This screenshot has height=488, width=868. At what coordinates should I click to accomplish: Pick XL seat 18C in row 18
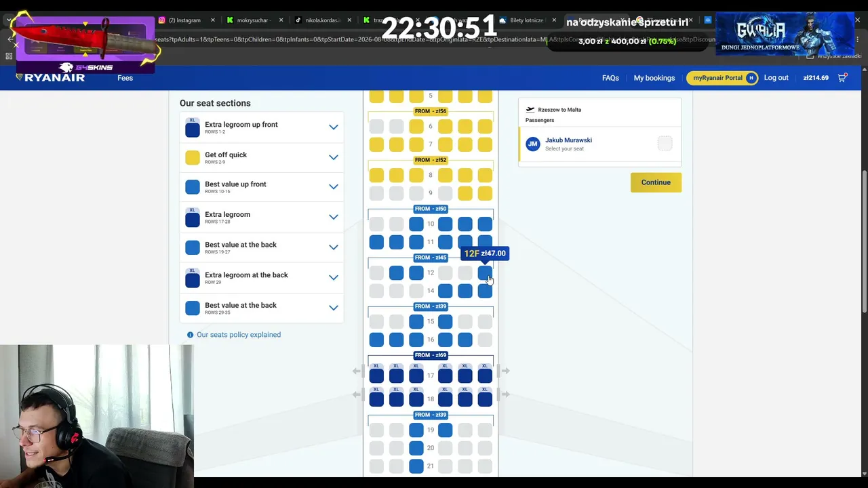(416, 397)
